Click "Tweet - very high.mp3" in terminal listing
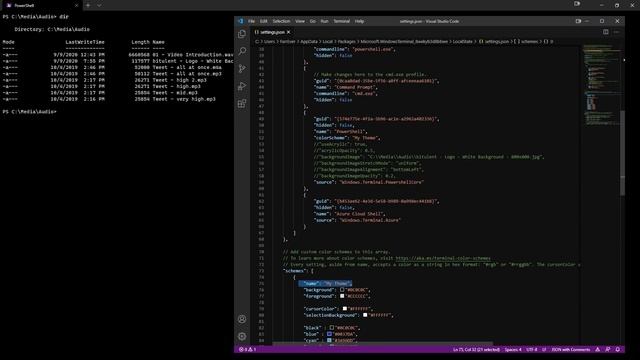 coord(184,99)
